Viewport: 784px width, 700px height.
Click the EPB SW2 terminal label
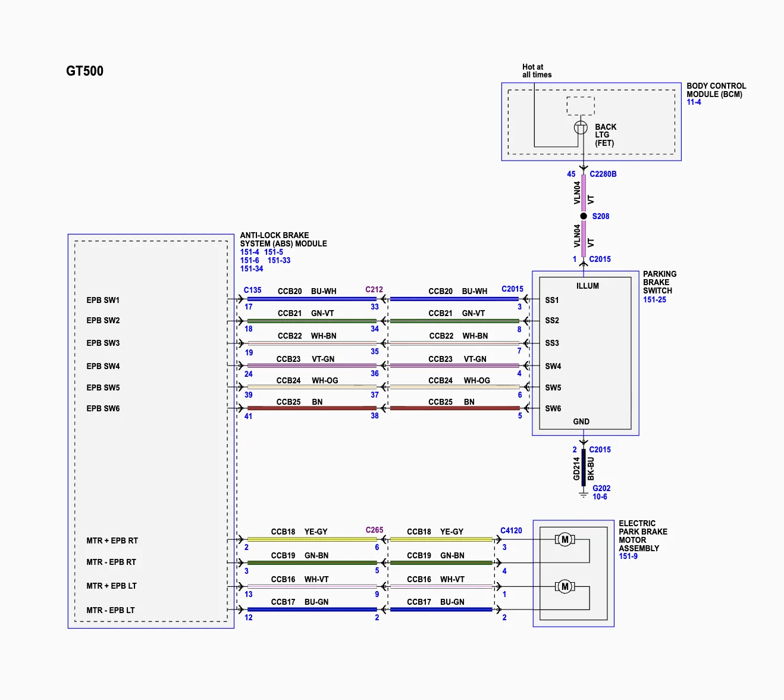tap(103, 321)
